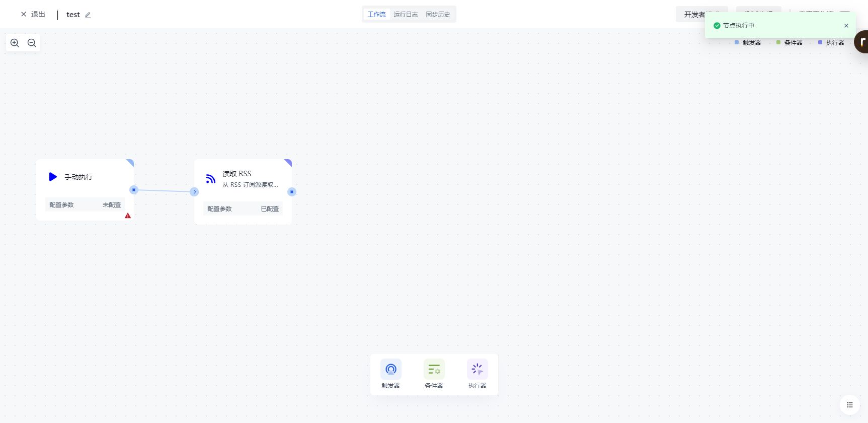Exit the editor via 退出
The width and height of the screenshot is (868, 423).
33,15
